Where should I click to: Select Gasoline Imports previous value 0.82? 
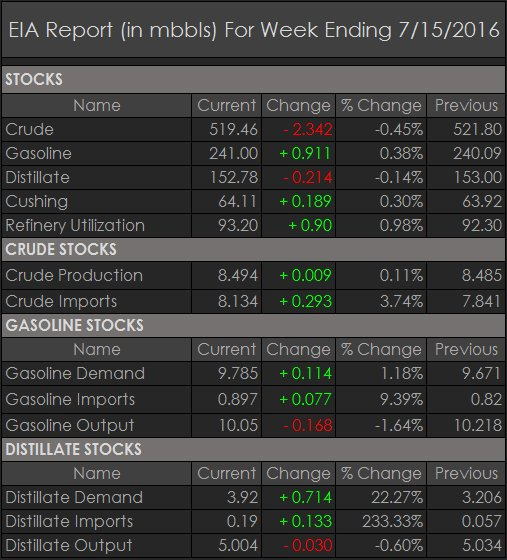pos(486,399)
